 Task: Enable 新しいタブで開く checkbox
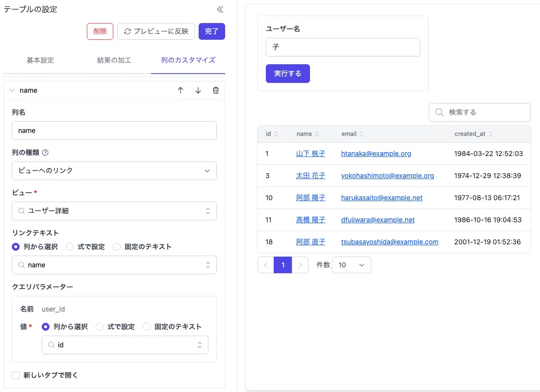[x=16, y=375]
